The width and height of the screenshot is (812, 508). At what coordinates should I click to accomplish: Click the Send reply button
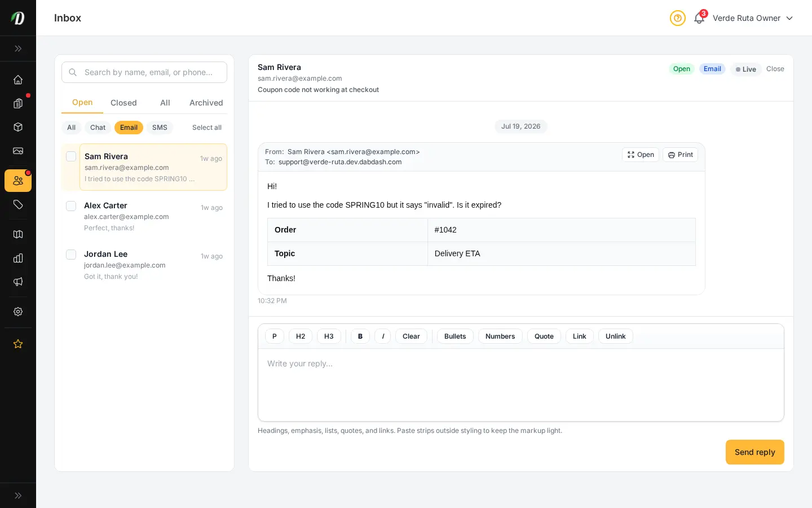pyautogui.click(x=755, y=452)
